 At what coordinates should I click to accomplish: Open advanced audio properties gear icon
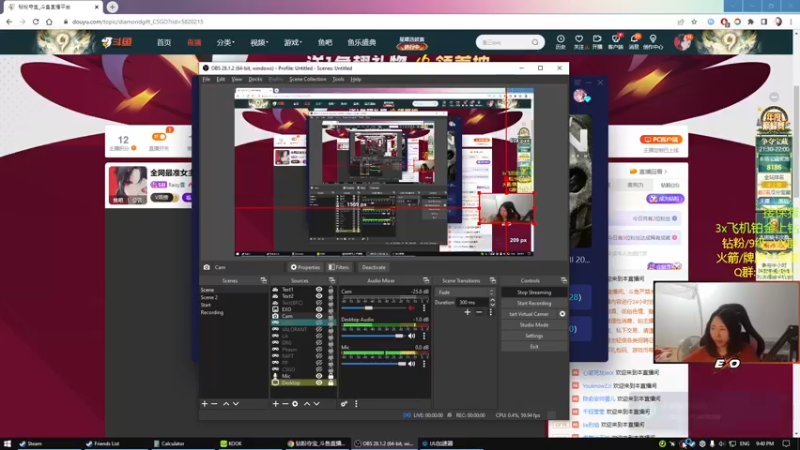344,404
